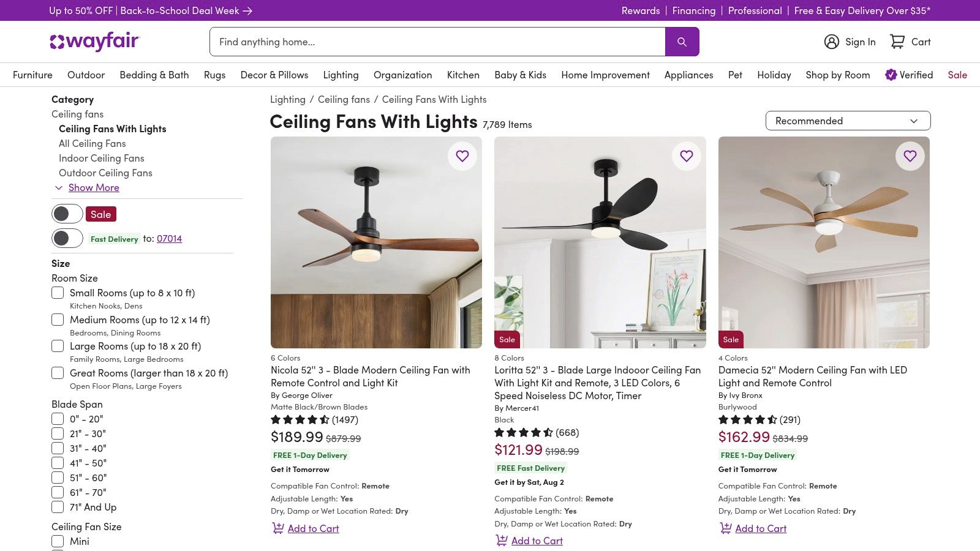This screenshot has width=980, height=551.
Task: Save the Nicola ceiling fan with its heart icon
Action: 462,156
